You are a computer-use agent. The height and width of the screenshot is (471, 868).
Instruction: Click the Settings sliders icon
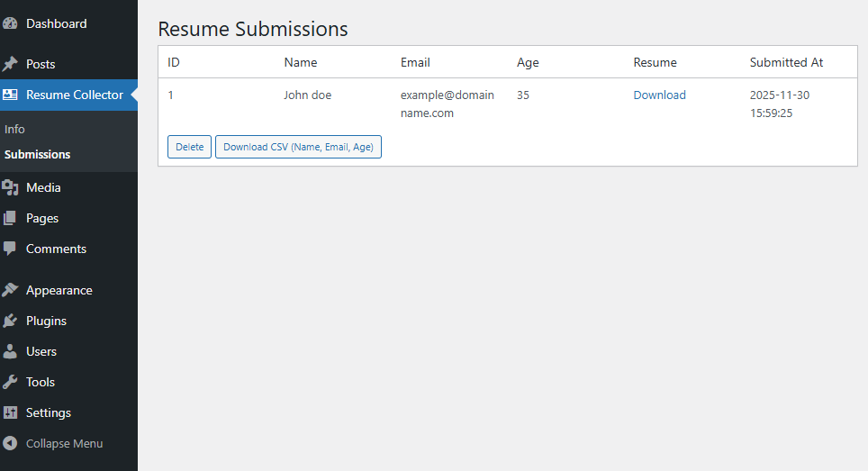point(10,412)
